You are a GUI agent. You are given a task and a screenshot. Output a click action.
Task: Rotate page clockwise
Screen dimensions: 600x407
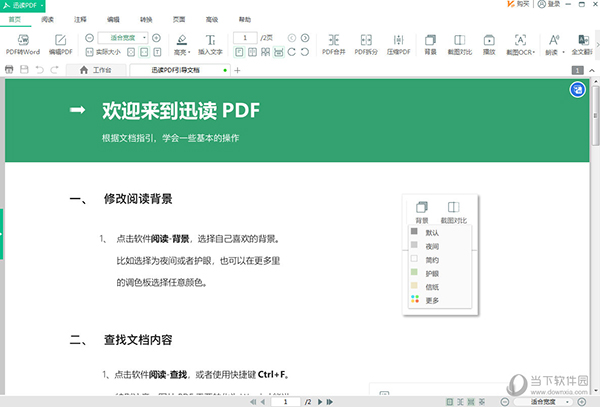click(x=292, y=52)
